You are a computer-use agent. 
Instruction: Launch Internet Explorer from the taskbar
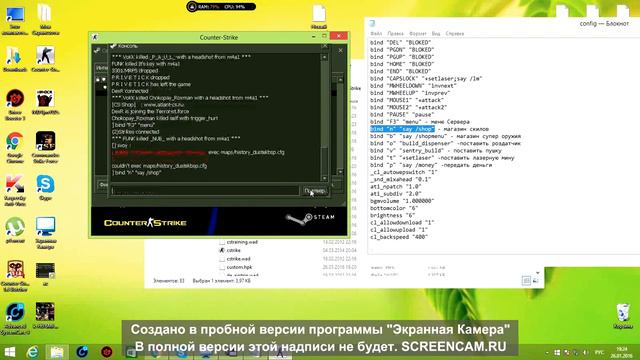pos(33,352)
